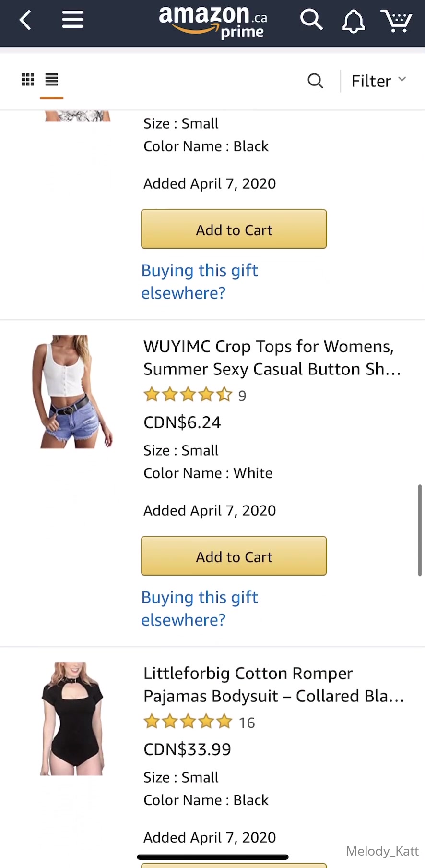
Task: Search within this wish list
Action: pos(315,81)
